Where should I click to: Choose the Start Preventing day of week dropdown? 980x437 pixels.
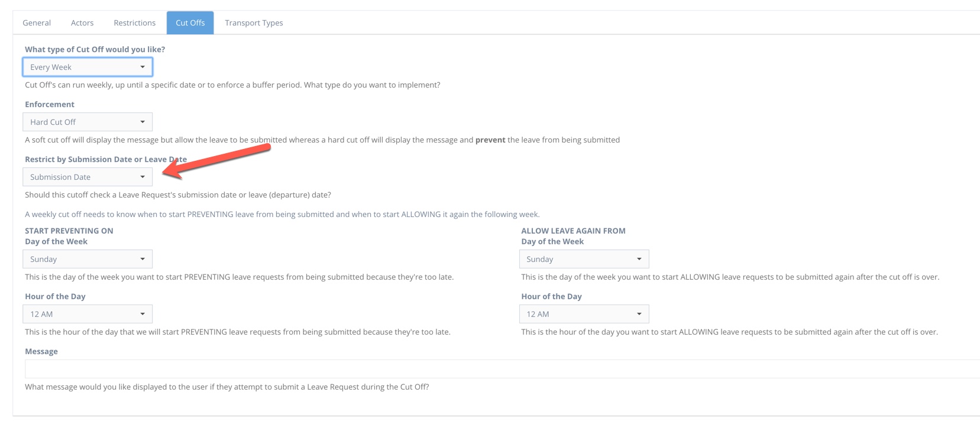click(x=88, y=259)
